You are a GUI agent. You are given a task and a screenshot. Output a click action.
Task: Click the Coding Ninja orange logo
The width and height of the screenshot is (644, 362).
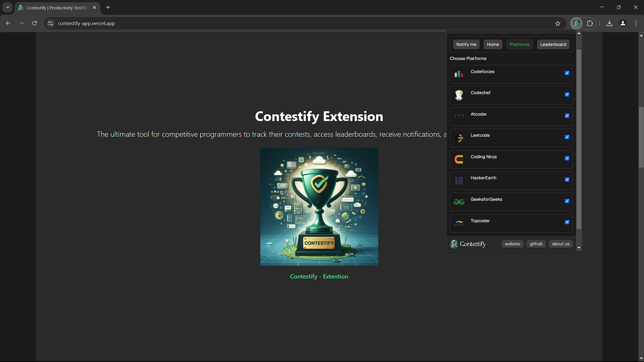pos(459,159)
